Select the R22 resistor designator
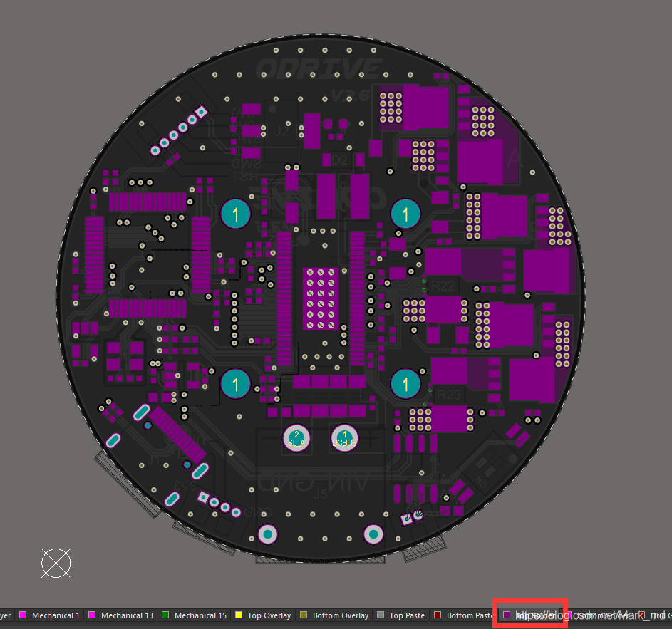The width and height of the screenshot is (672, 629). pos(443,286)
